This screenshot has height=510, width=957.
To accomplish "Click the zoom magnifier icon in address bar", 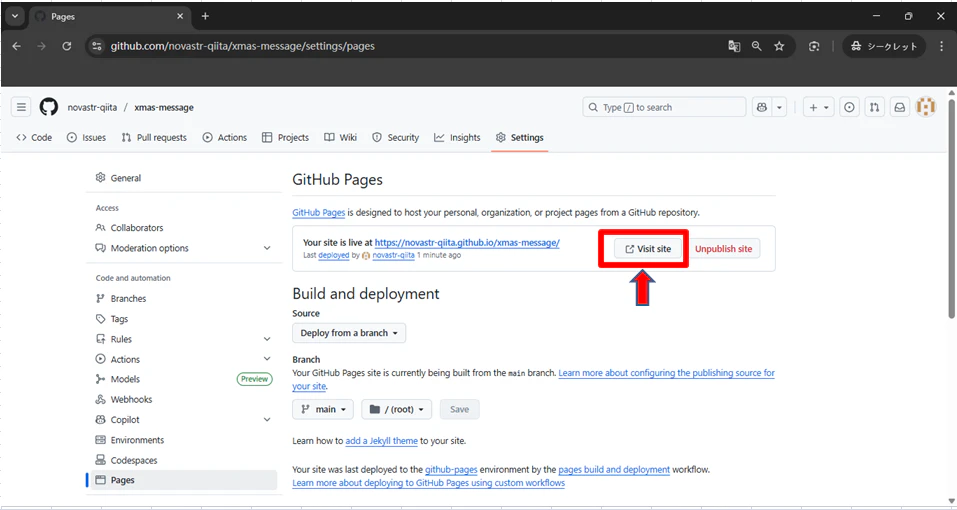I will [757, 46].
